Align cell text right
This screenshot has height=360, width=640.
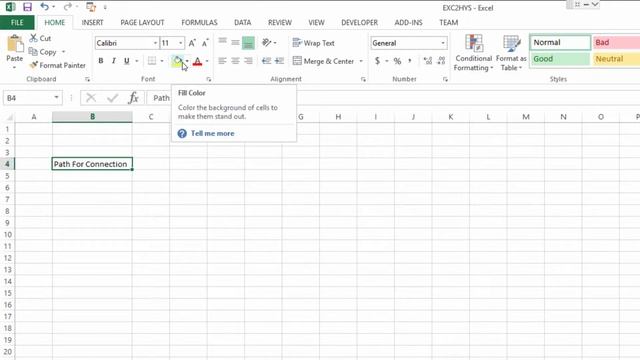click(248, 61)
